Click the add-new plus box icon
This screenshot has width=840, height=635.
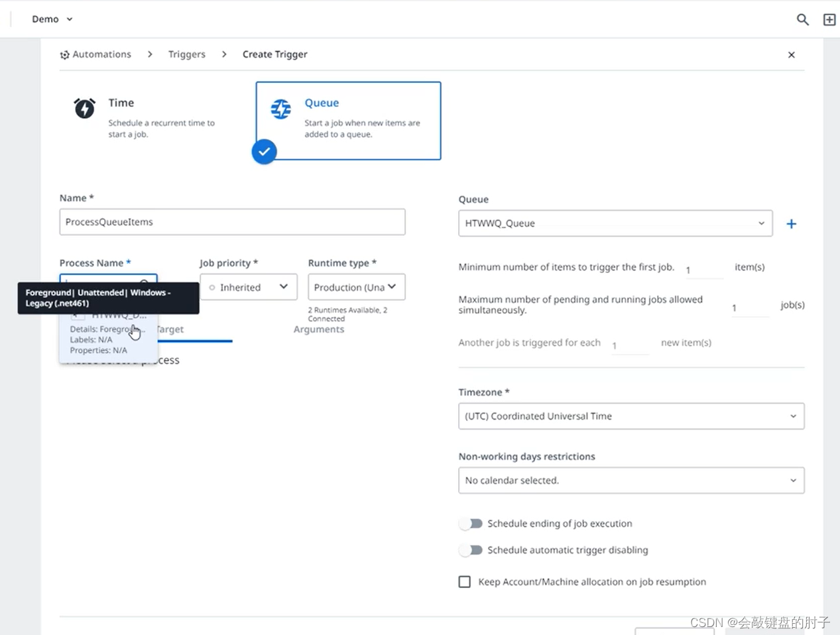point(829,19)
